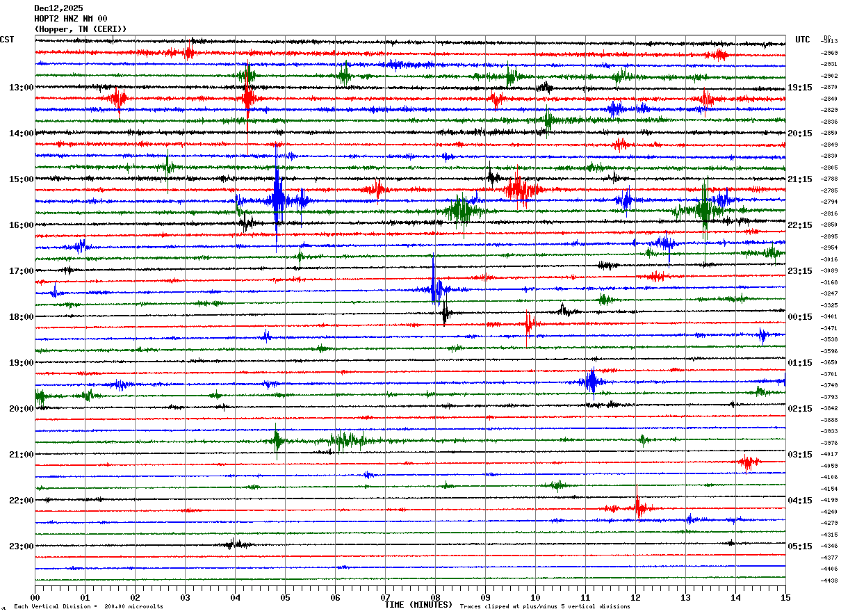The height and width of the screenshot is (616, 841).
Task: Select the 15:00 CST row label
Action: [21, 179]
